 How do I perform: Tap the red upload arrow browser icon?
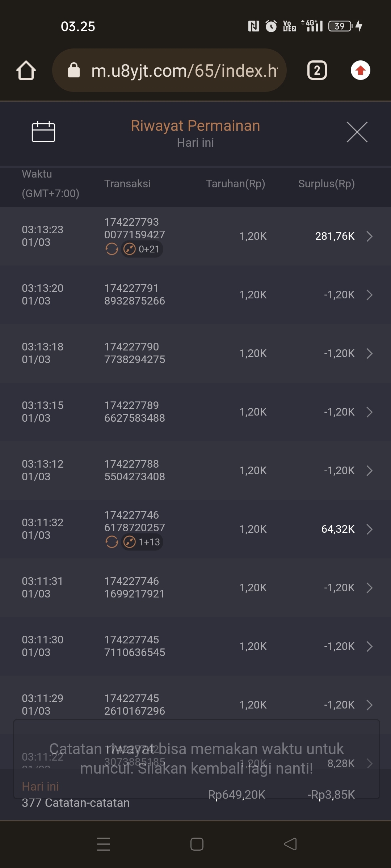click(360, 70)
